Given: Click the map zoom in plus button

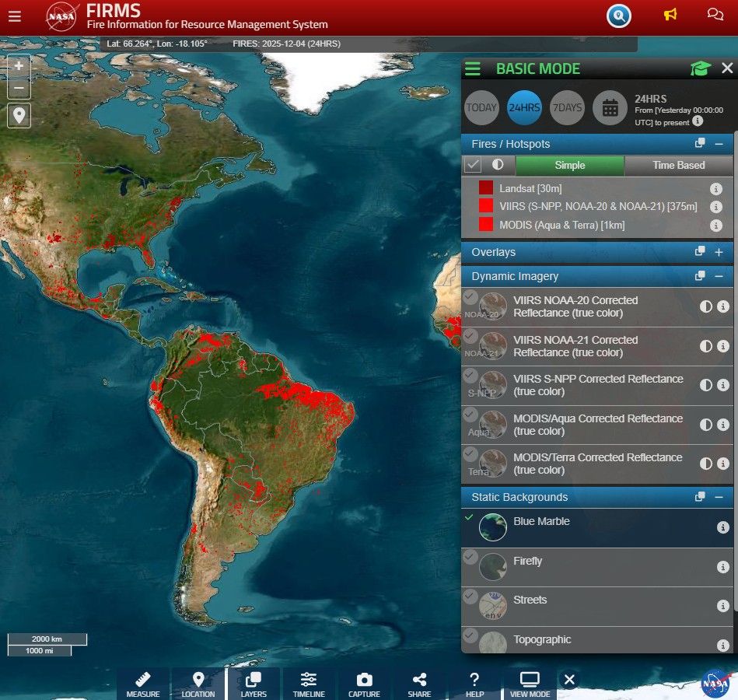Looking at the screenshot, I should click(19, 65).
